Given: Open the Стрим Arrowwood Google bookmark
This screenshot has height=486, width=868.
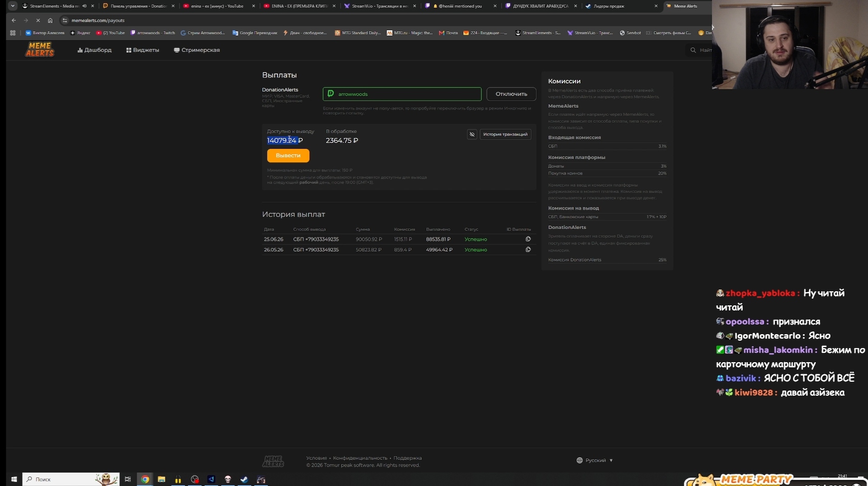Looking at the screenshot, I should point(203,33).
